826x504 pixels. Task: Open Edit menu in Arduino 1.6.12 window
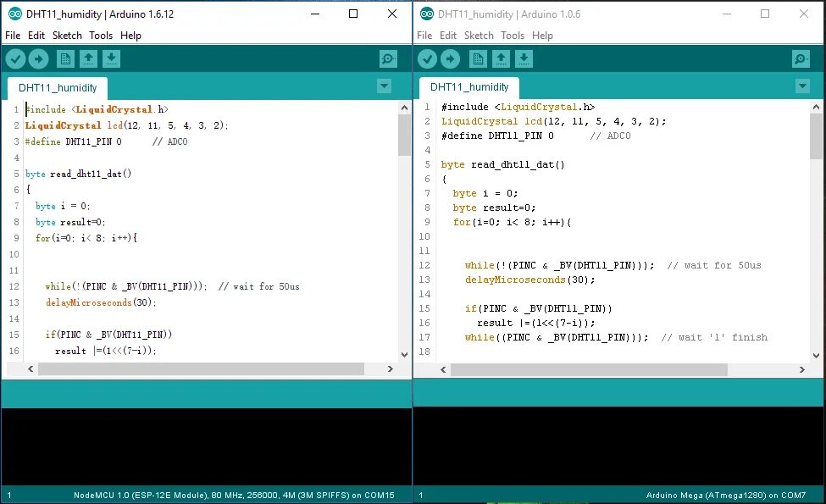36,36
